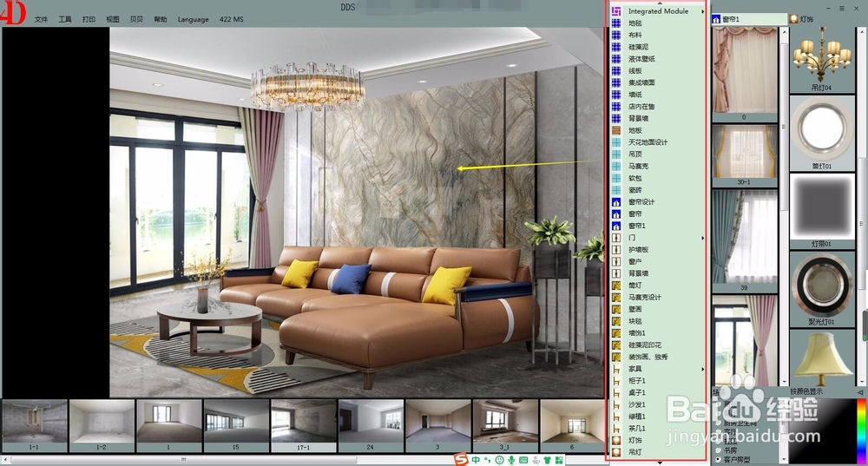This screenshot has height=466, width=868.
Task: Select the 书房 radio option
Action: (x=718, y=450)
